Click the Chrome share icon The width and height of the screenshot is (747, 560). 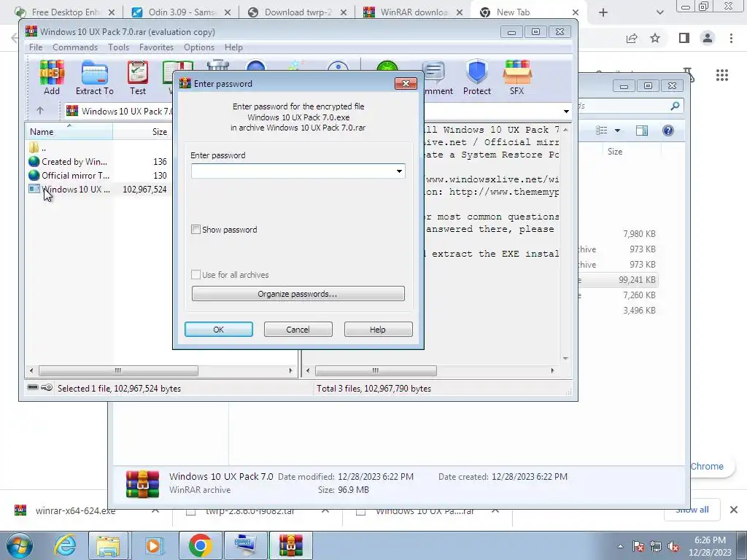632,39
